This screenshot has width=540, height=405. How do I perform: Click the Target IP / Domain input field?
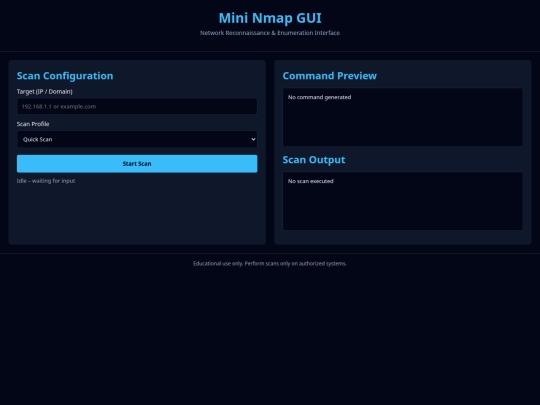(137, 106)
